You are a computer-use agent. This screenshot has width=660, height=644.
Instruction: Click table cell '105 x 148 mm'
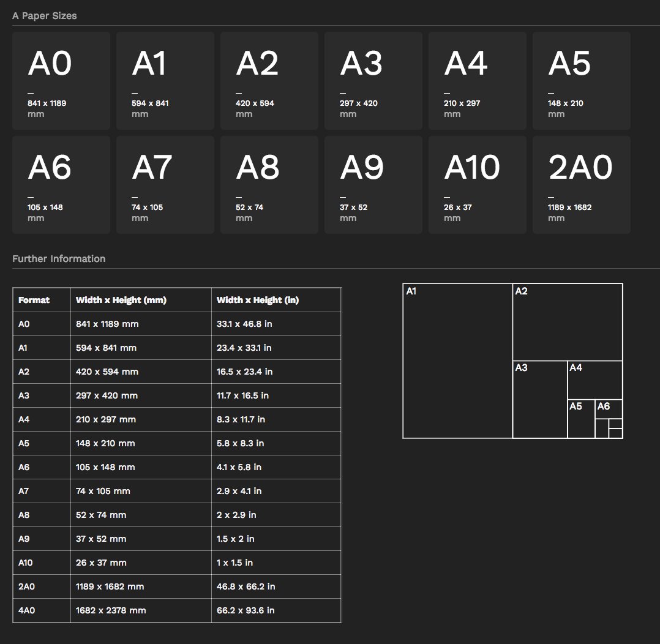[141, 467]
